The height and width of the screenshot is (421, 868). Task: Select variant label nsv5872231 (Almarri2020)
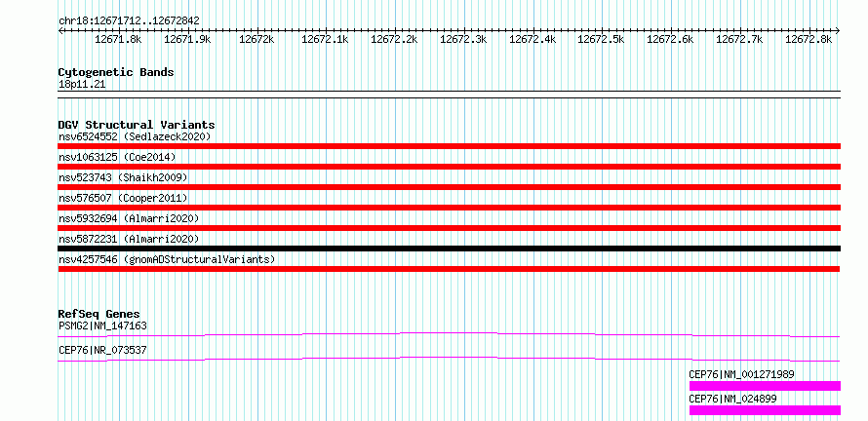click(x=129, y=239)
